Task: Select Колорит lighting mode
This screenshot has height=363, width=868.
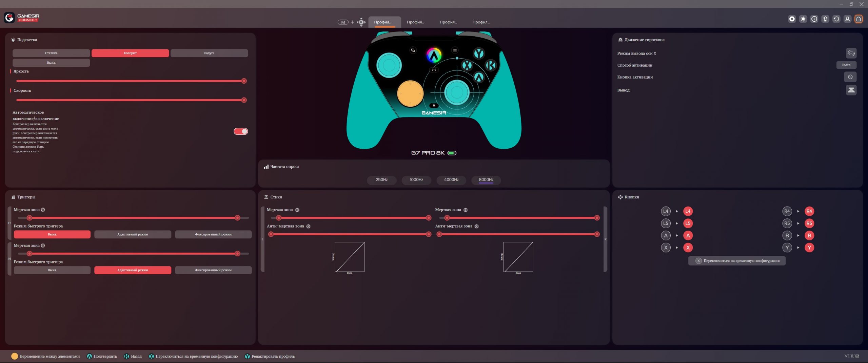Action: coord(130,53)
